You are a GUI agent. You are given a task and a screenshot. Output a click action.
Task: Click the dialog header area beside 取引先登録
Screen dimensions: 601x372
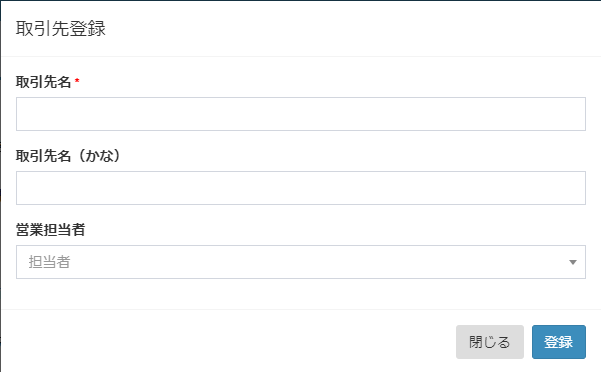tap(345, 28)
